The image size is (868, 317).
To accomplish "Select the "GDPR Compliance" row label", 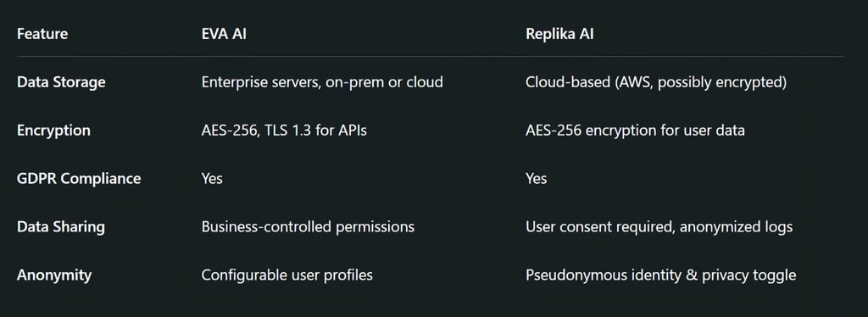I will point(79,179).
